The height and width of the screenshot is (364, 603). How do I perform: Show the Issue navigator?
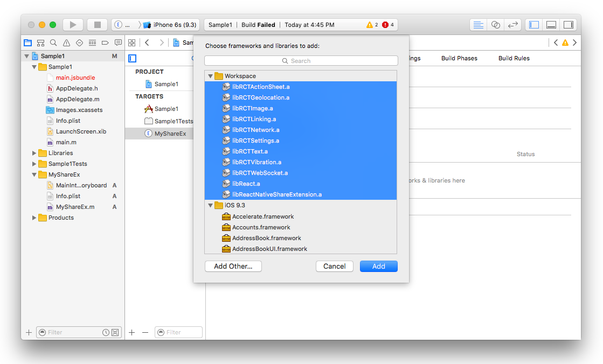pyautogui.click(x=66, y=43)
